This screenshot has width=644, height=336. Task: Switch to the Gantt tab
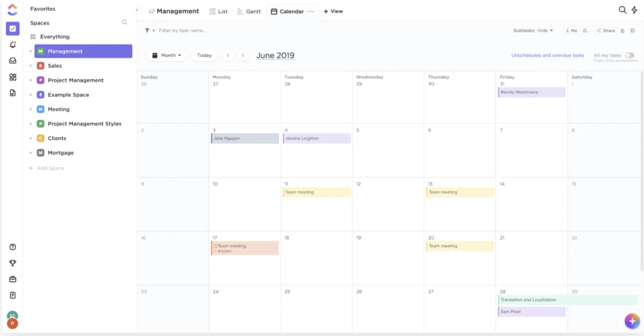(x=249, y=11)
